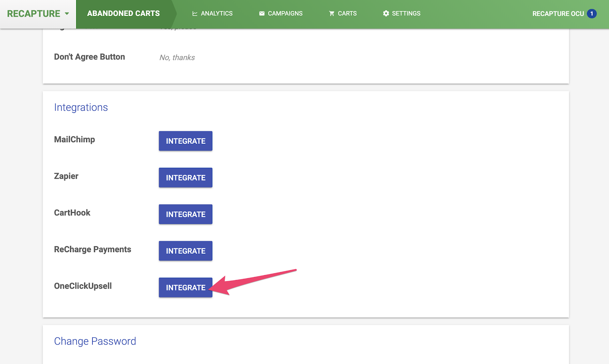Click the Carts shopping cart icon

click(x=332, y=14)
